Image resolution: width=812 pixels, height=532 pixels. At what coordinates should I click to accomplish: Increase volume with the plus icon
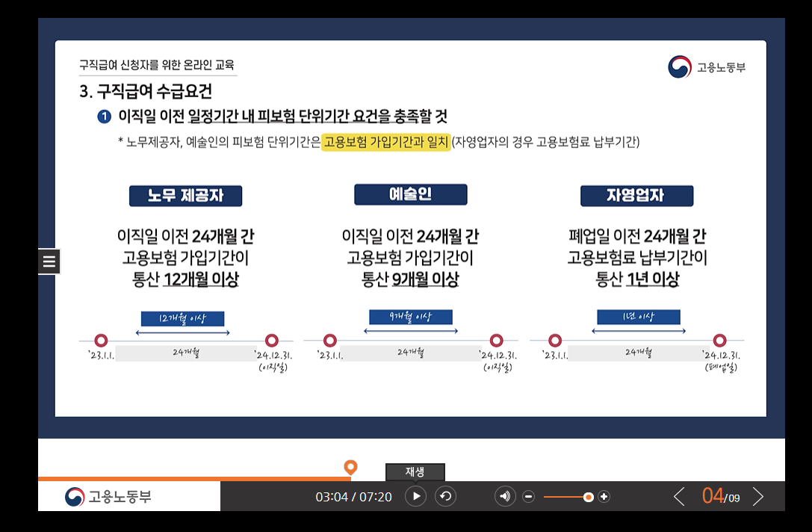(604, 495)
